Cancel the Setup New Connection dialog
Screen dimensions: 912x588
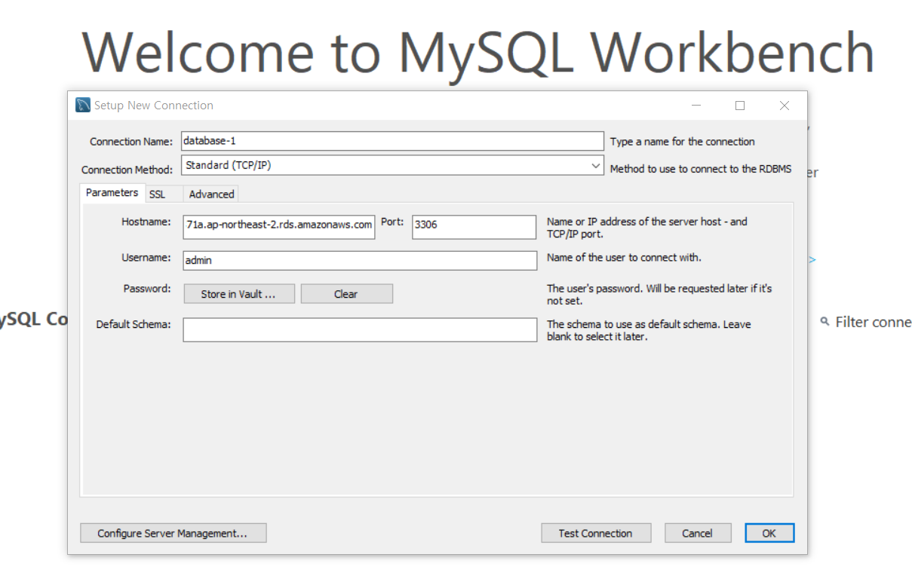coord(698,533)
